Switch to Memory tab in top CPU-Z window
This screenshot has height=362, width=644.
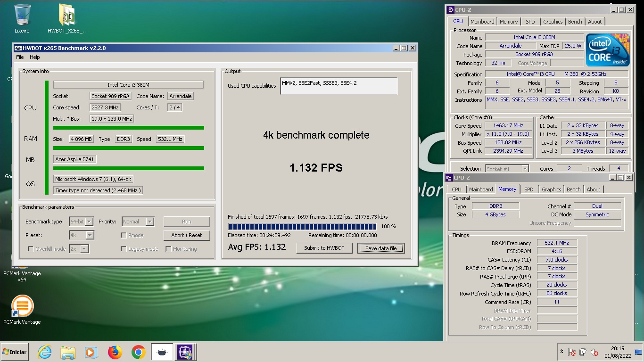[x=509, y=22]
